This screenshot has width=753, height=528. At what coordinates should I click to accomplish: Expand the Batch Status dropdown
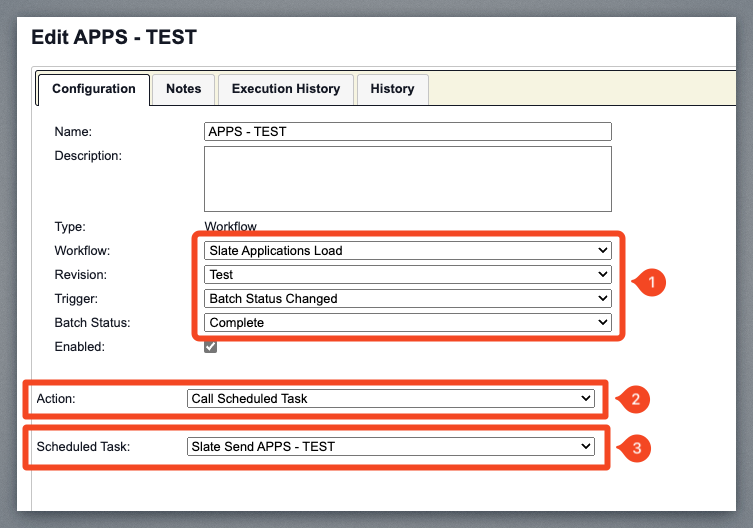point(407,322)
